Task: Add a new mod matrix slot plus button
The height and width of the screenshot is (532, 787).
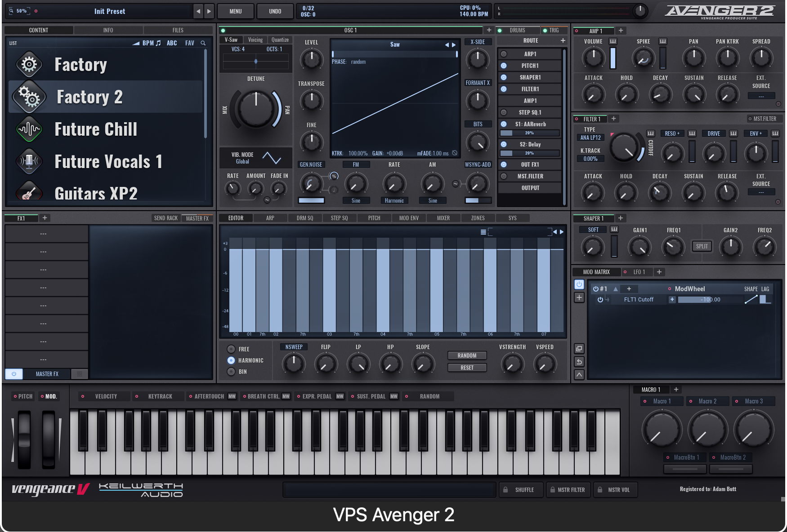Action: 579,297
